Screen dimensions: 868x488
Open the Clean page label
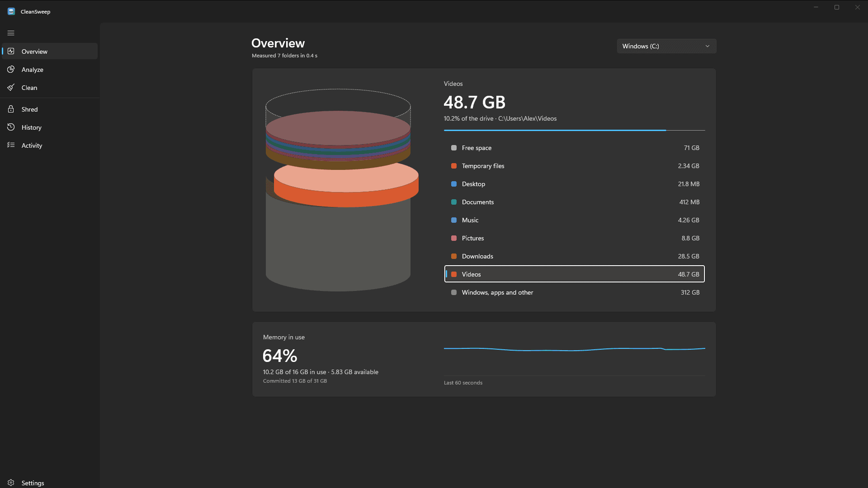[x=29, y=88]
